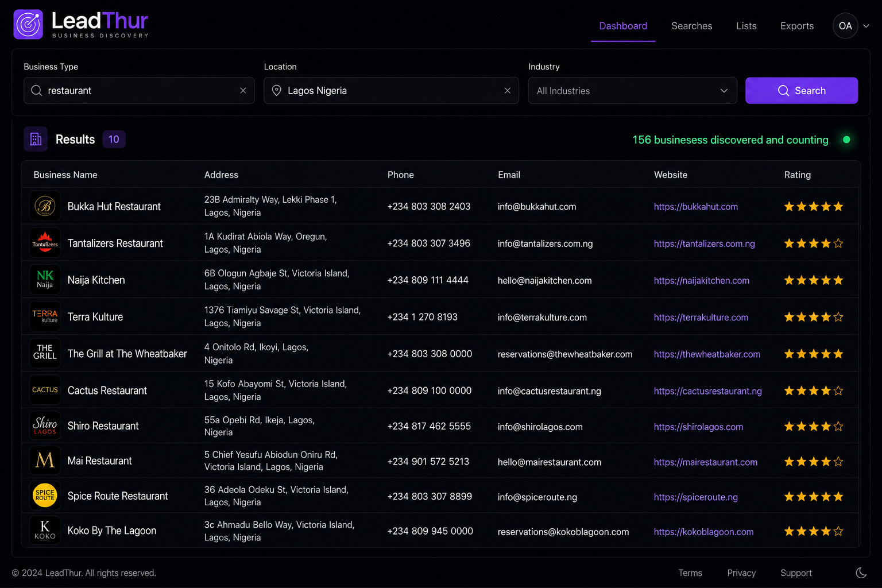Viewport: 882px width, 588px height.
Task: Switch to the Dashboard tab
Action: coord(623,26)
